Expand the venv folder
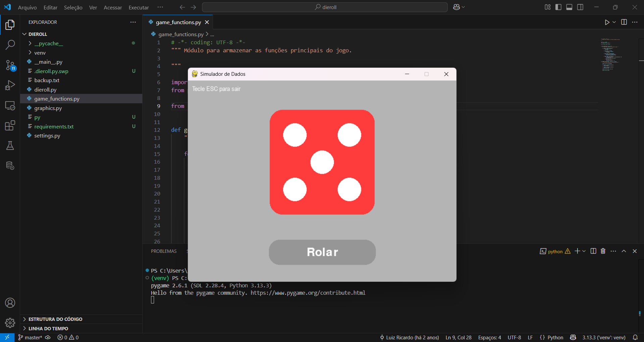Image resolution: width=644 pixels, height=342 pixels. (40, 53)
